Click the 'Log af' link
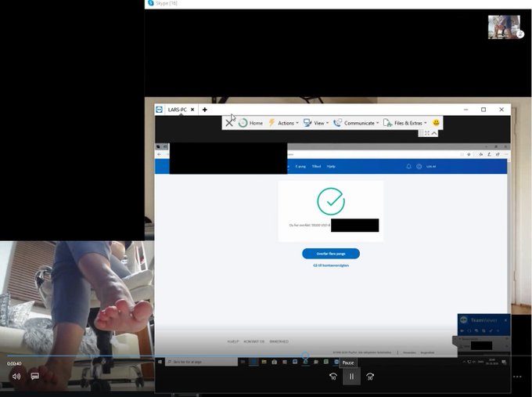Viewport: 532px width, 397px height. pos(431,167)
